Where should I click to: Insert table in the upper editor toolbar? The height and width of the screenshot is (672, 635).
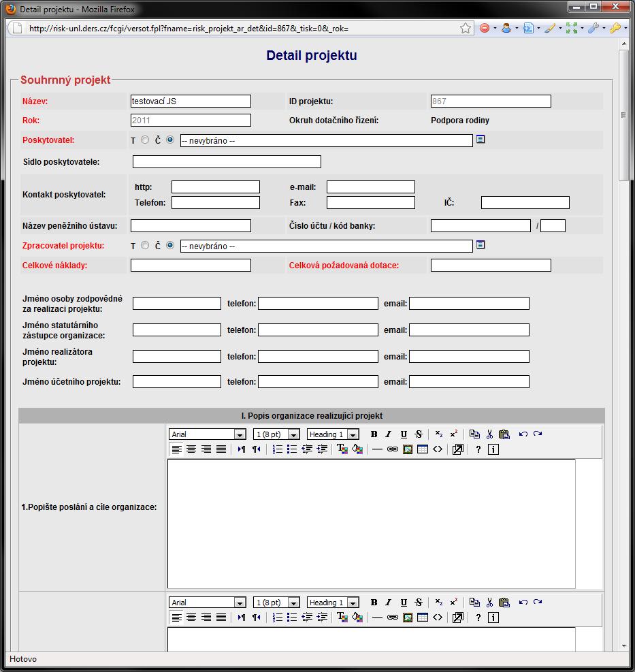[x=423, y=449]
